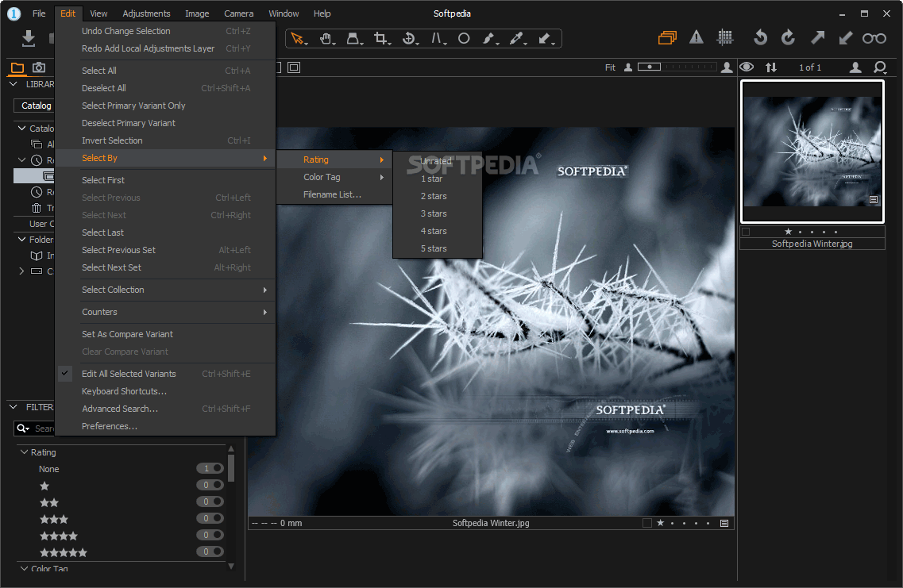
Task: Open the Counters submenu
Action: [x=164, y=312]
